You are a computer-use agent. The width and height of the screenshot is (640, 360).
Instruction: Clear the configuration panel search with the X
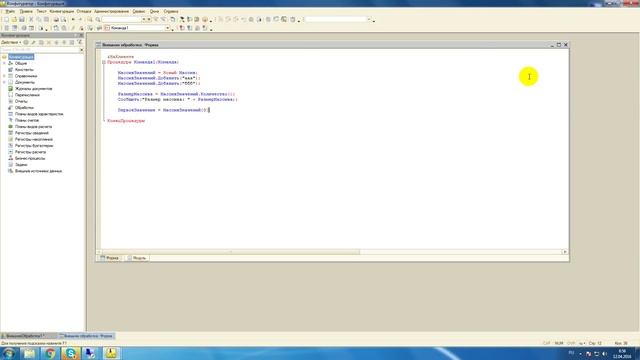coord(82,50)
